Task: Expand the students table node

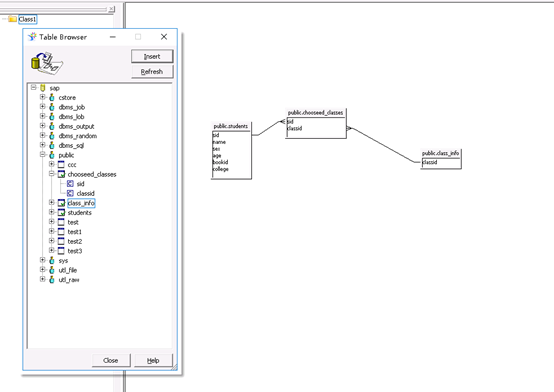Action: point(52,212)
